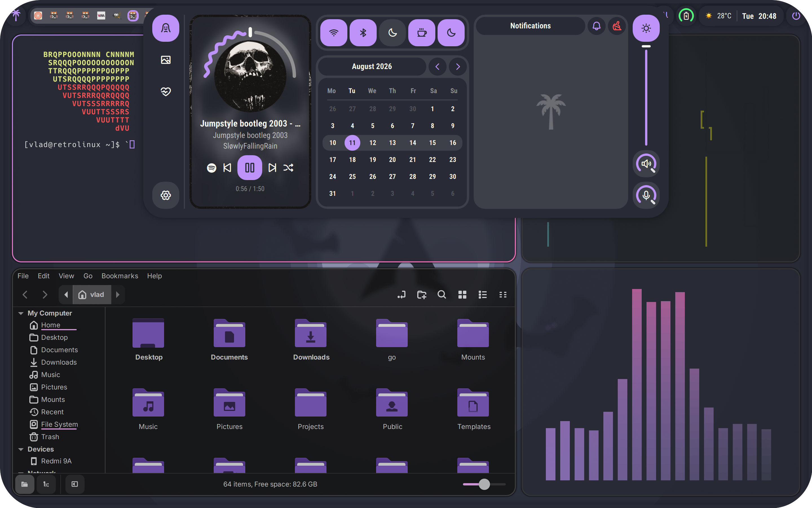
Task: Clear notifications with the red broom icon
Action: [x=617, y=26]
